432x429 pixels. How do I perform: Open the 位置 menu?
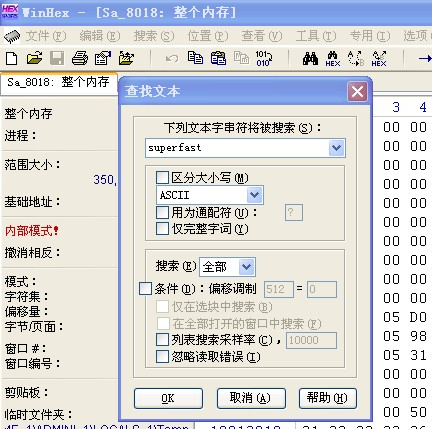[208, 36]
